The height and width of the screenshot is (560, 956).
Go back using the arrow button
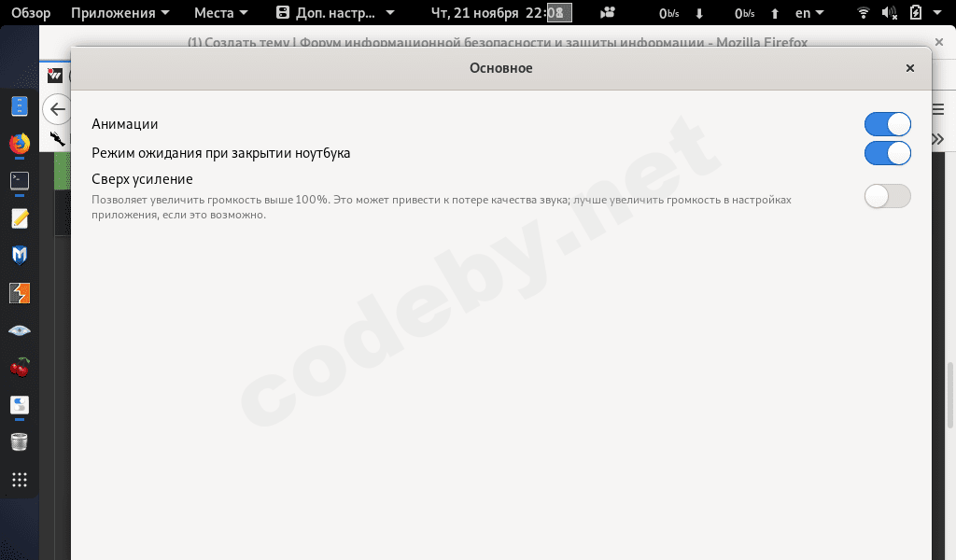pos(56,108)
